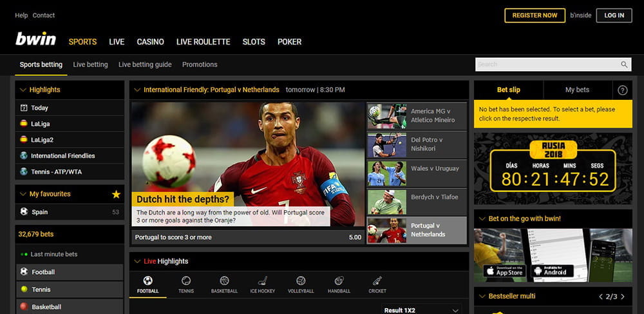Select Portugal to score 3 or more bet

248,237
